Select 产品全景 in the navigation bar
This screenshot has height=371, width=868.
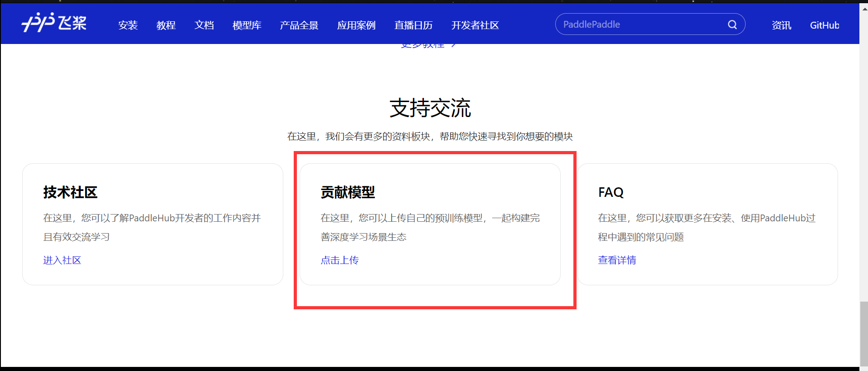[299, 25]
